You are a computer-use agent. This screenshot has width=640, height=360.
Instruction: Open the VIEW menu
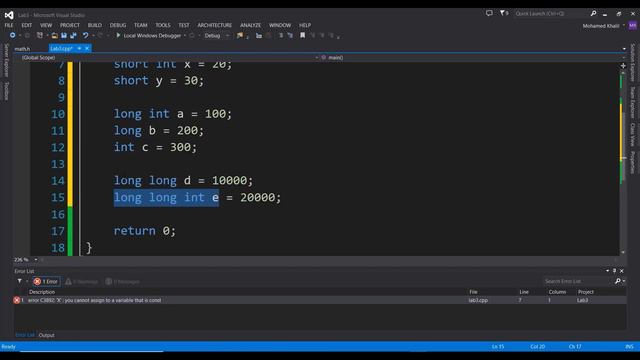[x=46, y=25]
